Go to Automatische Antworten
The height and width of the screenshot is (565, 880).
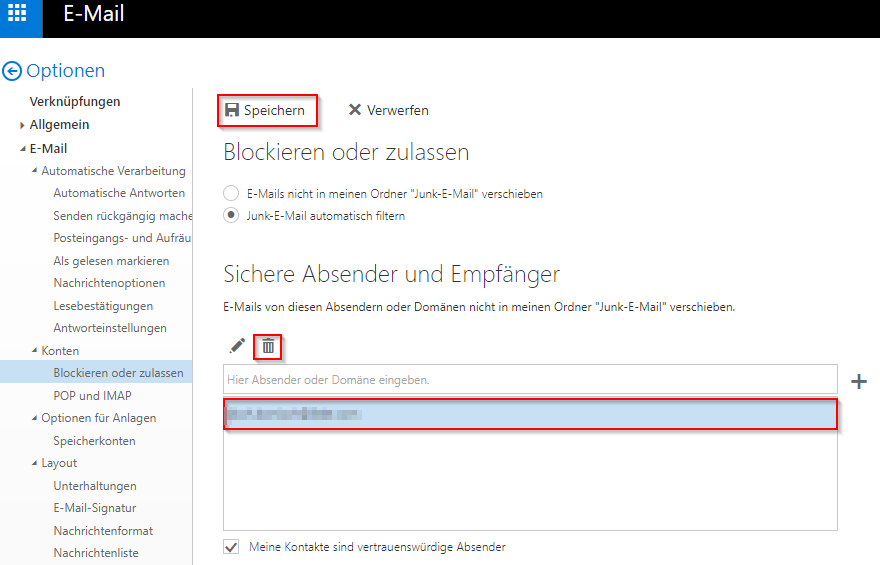click(x=118, y=193)
